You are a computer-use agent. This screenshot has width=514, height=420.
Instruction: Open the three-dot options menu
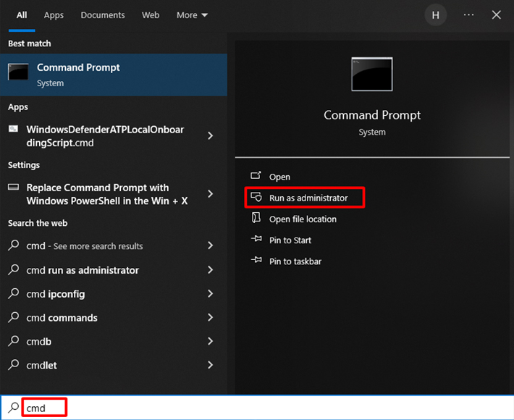click(468, 15)
